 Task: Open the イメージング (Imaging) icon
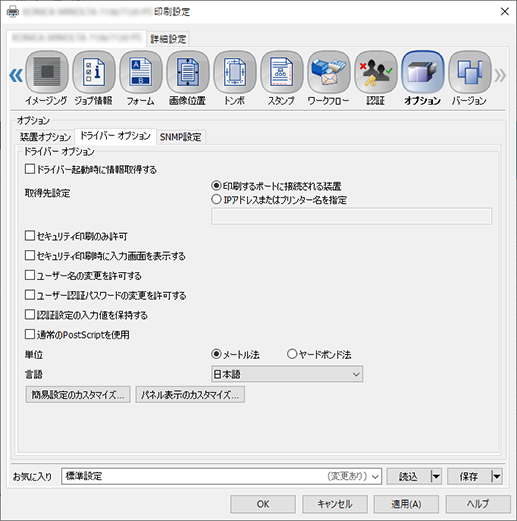(47, 72)
